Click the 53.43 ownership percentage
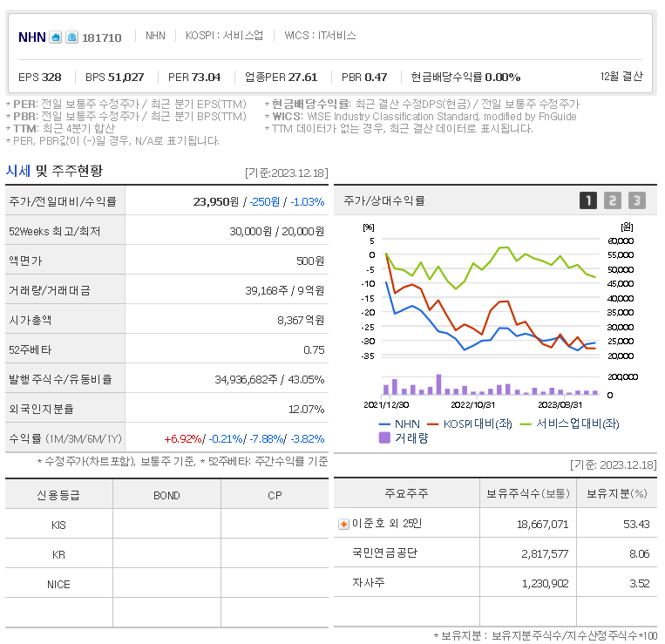This screenshot has height=644, width=665. 636,525
